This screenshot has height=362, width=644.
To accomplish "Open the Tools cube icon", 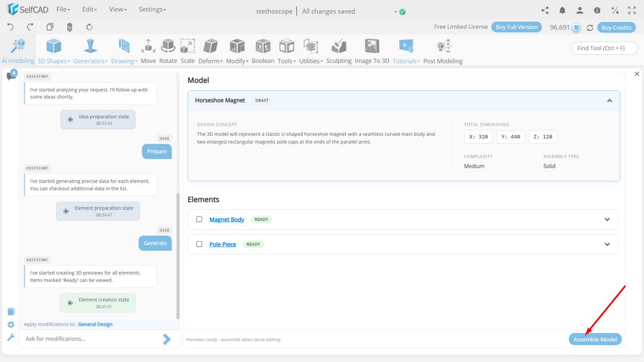I will 287,46.
